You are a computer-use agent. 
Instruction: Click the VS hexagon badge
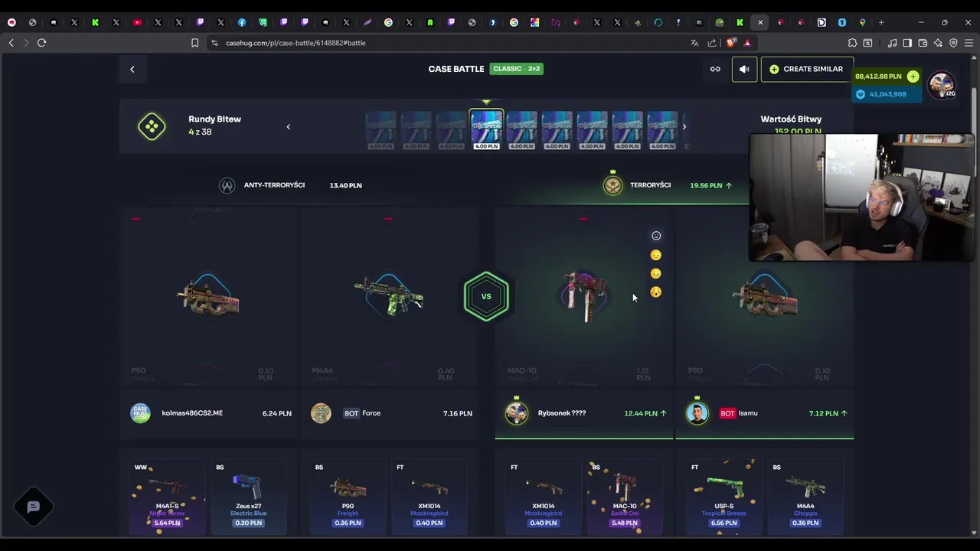[x=486, y=296]
